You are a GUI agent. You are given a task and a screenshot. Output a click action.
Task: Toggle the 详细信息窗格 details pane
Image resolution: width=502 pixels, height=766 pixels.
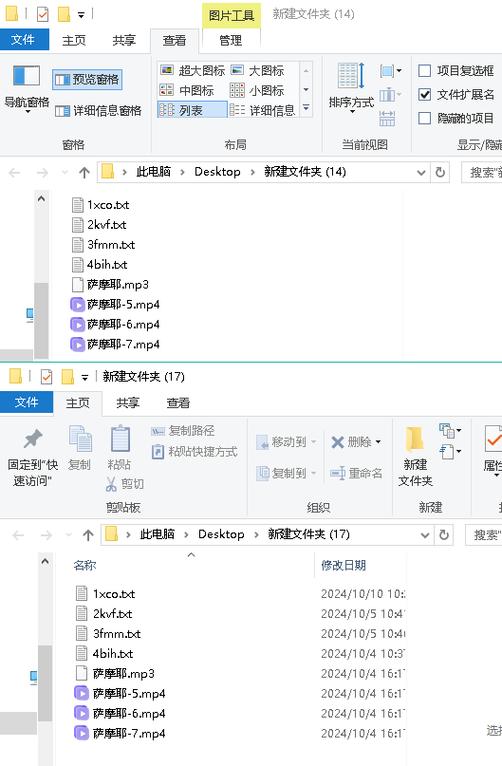[x=98, y=111]
